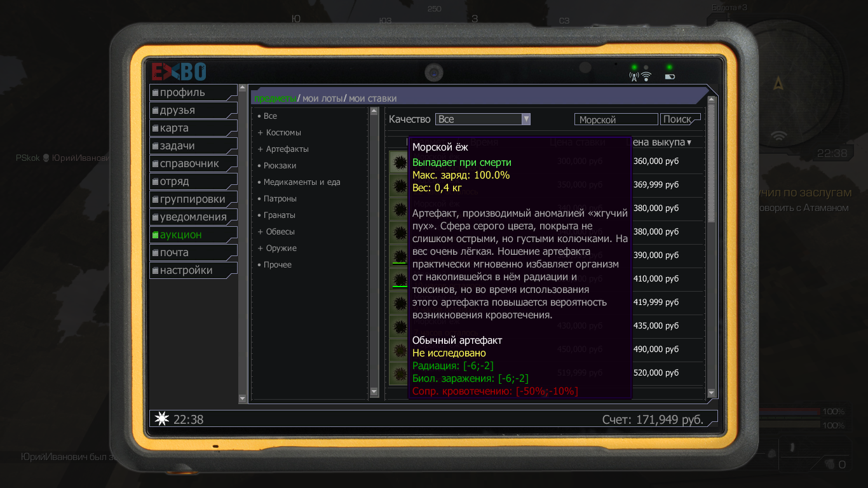868x488 pixels.
Task: Expand the Костюмы category
Action: 280,133
